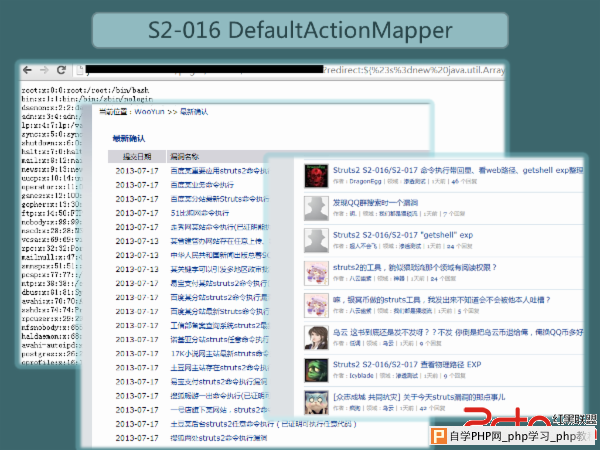Click the 自学PHP网 banner orange P logo
The image size is (600, 450).
coord(439,436)
